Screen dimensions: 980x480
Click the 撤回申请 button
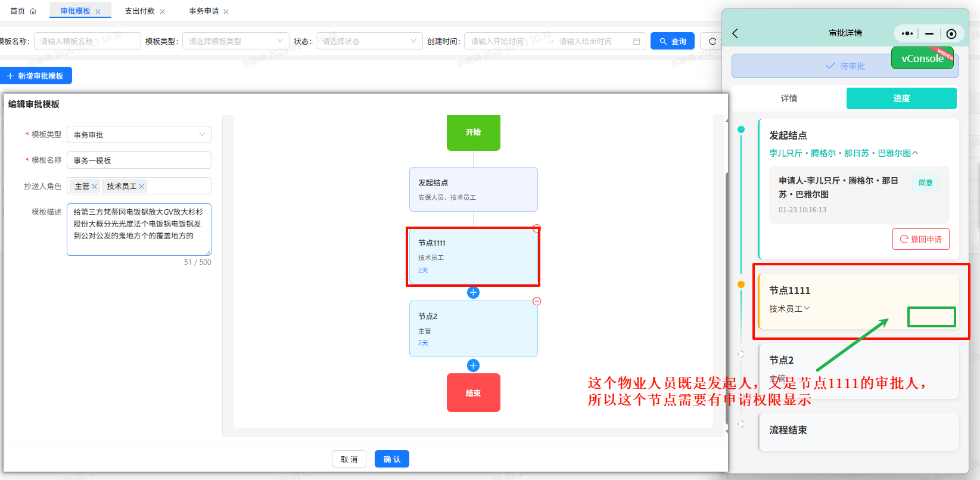pyautogui.click(x=920, y=239)
